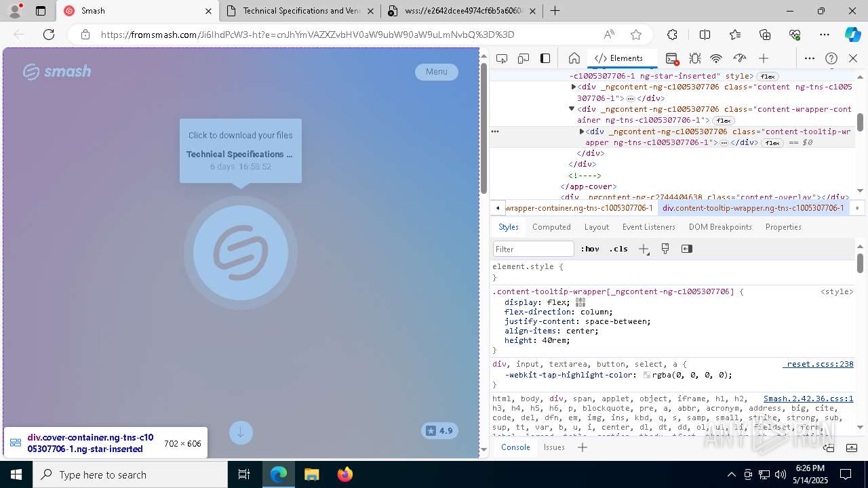Open Split screen icon
The image size is (868, 488).
pyautogui.click(x=705, y=35)
